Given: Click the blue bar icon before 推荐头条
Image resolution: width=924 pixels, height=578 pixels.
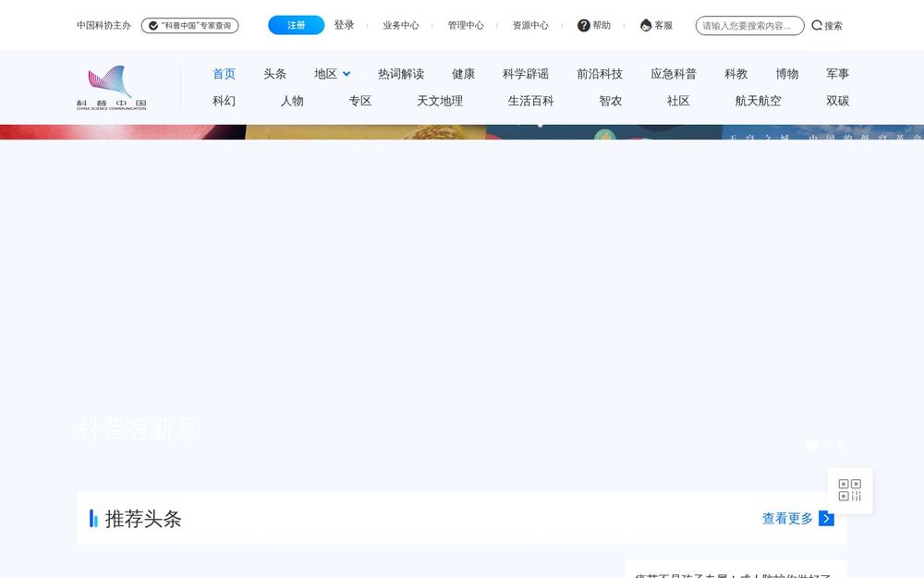Looking at the screenshot, I should [92, 519].
